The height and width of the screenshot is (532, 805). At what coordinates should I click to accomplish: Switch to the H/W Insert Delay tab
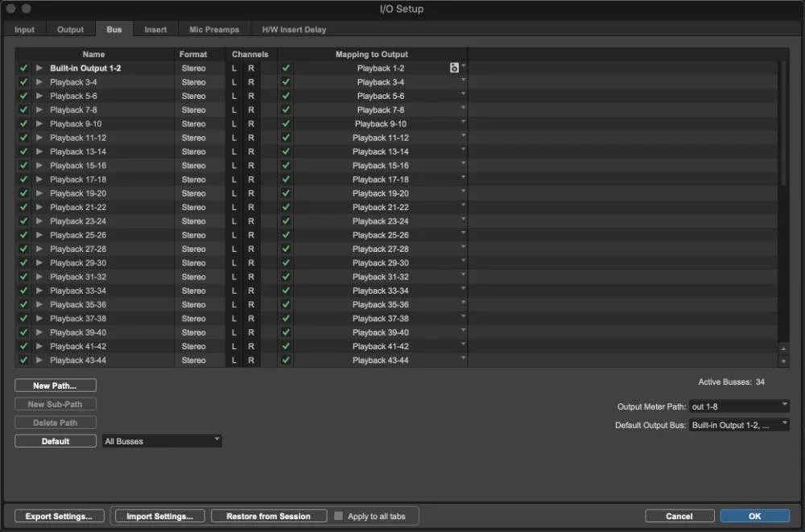pos(293,29)
